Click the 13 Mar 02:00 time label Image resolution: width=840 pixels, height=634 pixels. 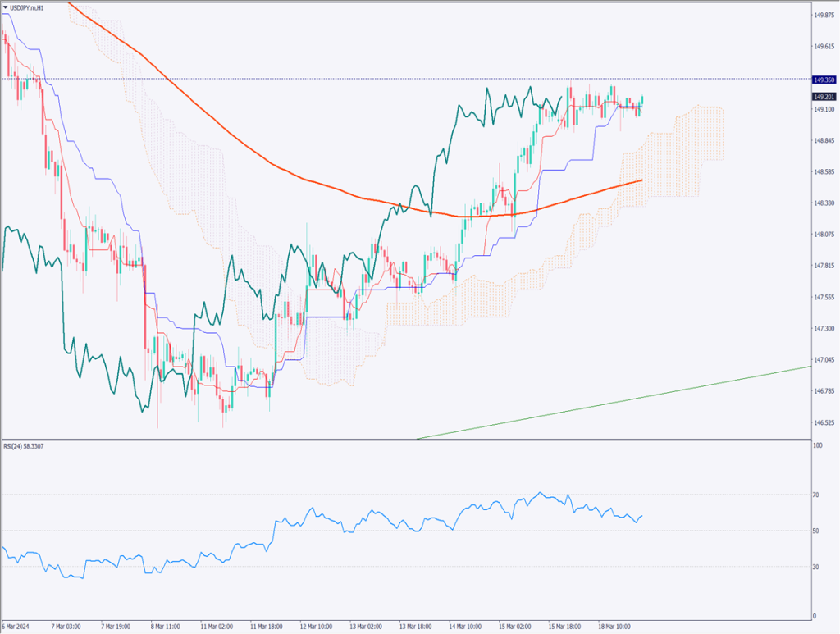[x=364, y=626]
